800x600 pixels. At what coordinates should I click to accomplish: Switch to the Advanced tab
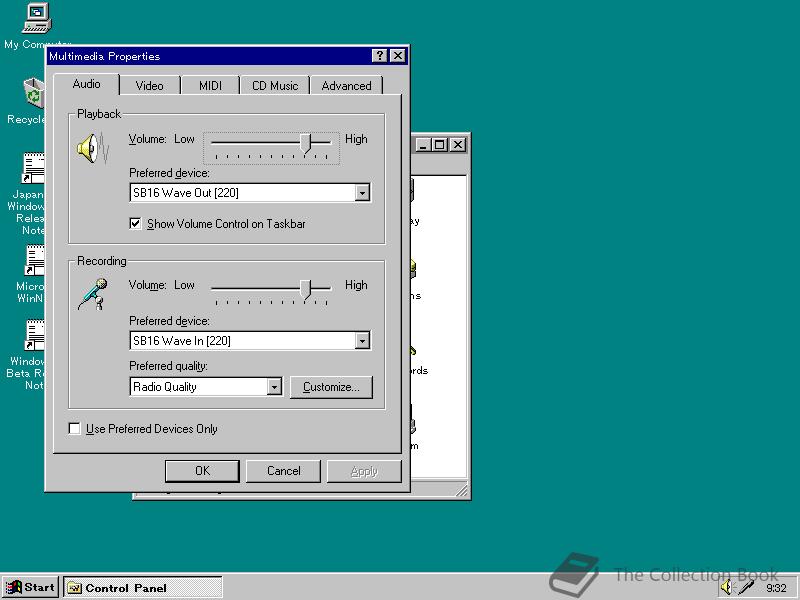[346, 86]
